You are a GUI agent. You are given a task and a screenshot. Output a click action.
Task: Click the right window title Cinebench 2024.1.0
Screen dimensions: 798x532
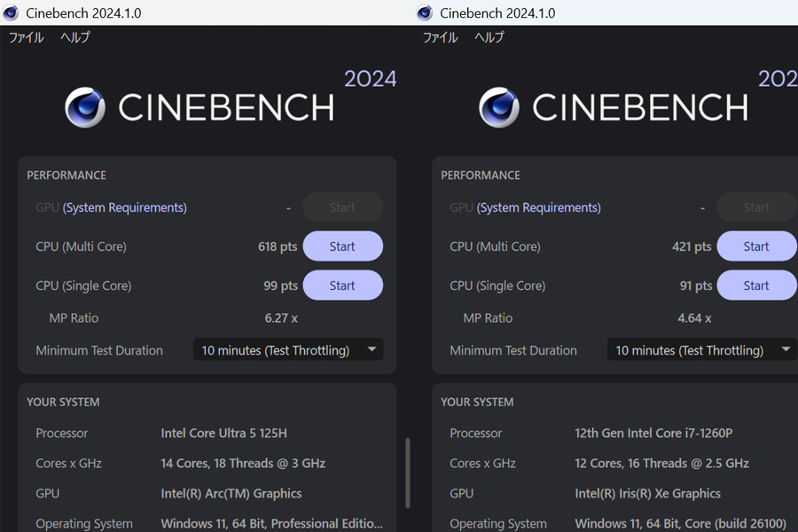click(497, 13)
